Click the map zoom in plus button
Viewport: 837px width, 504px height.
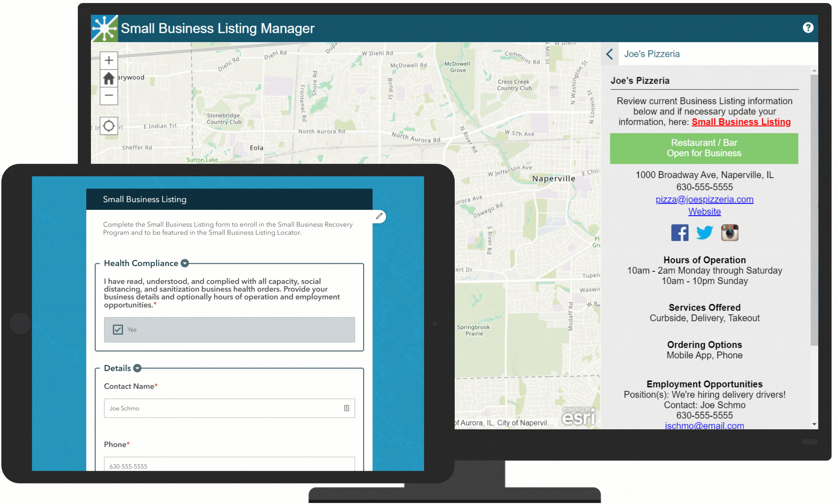coord(109,61)
